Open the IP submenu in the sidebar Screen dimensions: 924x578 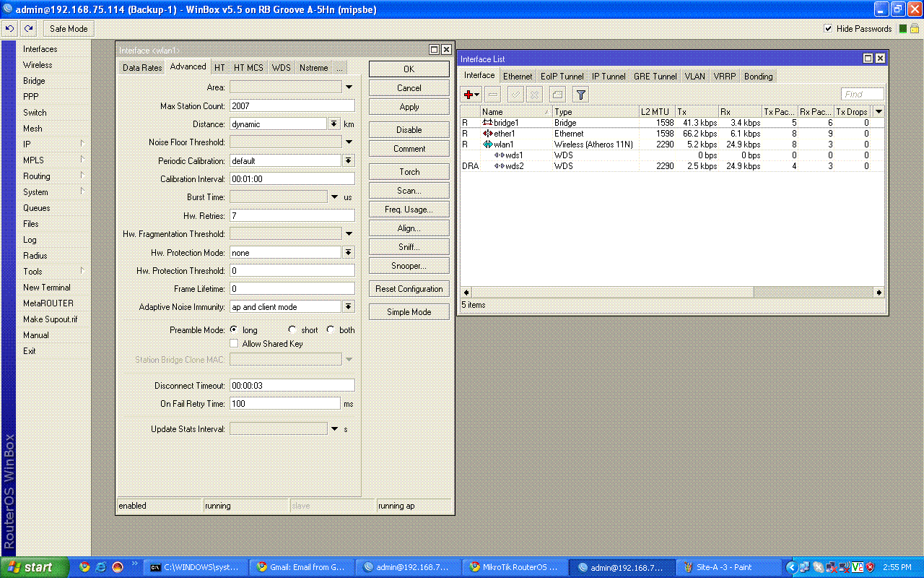pyautogui.click(x=54, y=144)
